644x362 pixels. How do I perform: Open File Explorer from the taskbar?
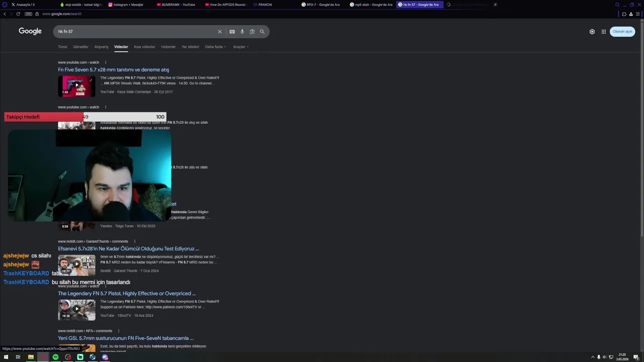(31, 357)
